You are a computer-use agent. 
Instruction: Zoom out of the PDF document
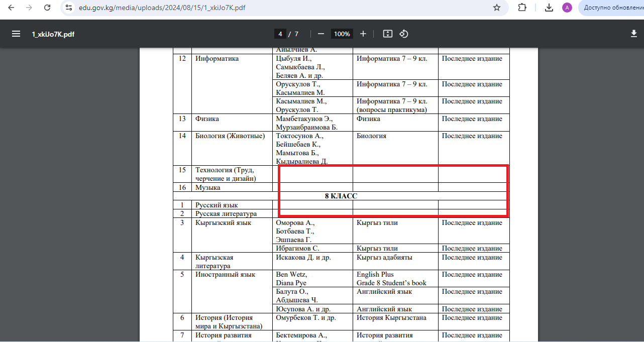[x=321, y=34]
